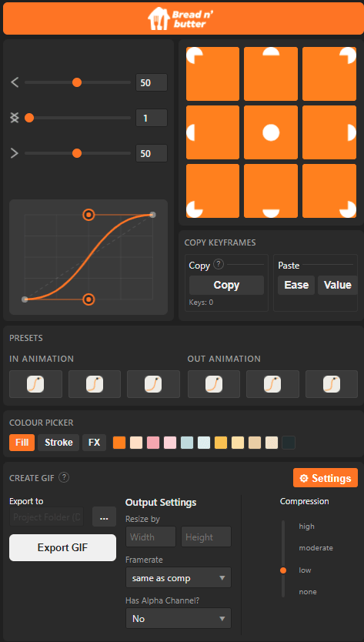364x642 pixels.
Task: Apply the third Out Animation preset
Action: [x=332, y=384]
